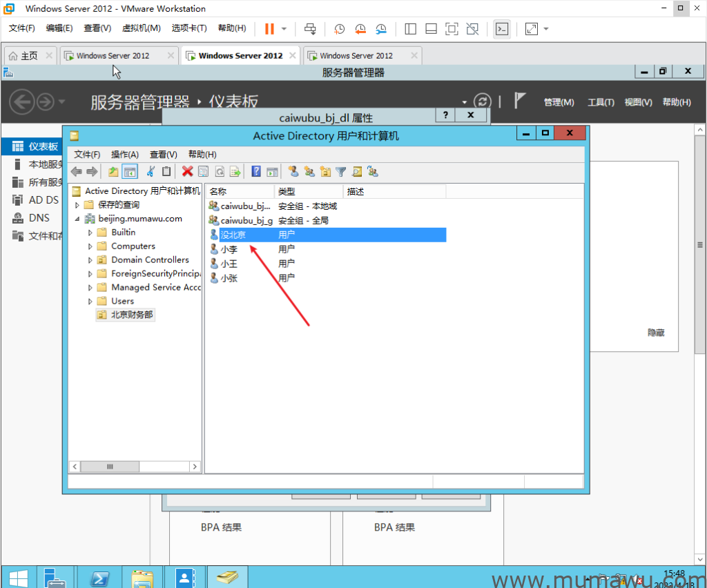The height and width of the screenshot is (588, 707).
Task: Click Server Manager notifications flag icon
Action: tap(519, 101)
